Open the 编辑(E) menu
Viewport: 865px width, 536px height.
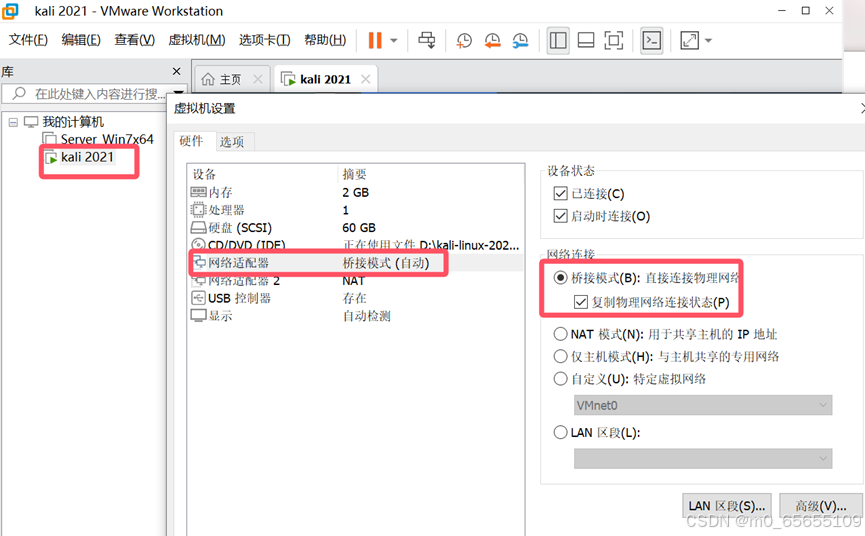point(81,40)
